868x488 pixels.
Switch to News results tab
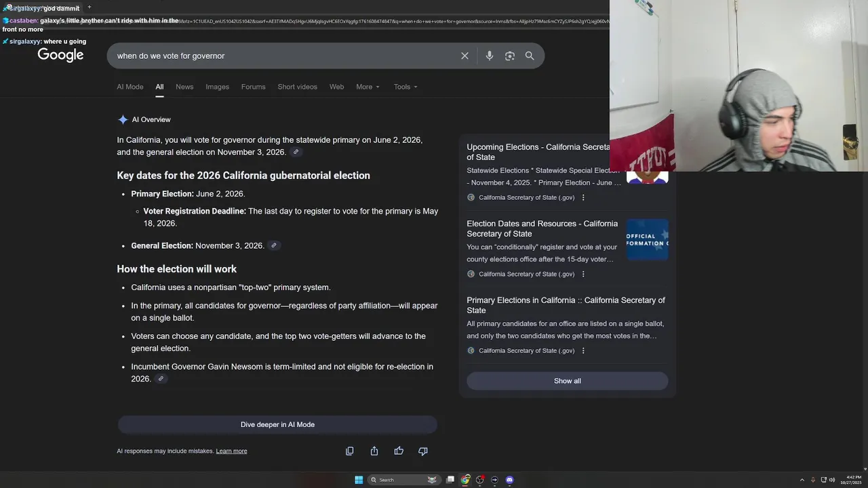pyautogui.click(x=184, y=87)
